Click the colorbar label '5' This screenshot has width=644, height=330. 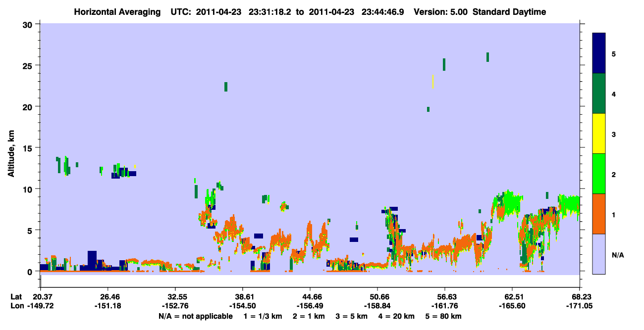coord(613,53)
